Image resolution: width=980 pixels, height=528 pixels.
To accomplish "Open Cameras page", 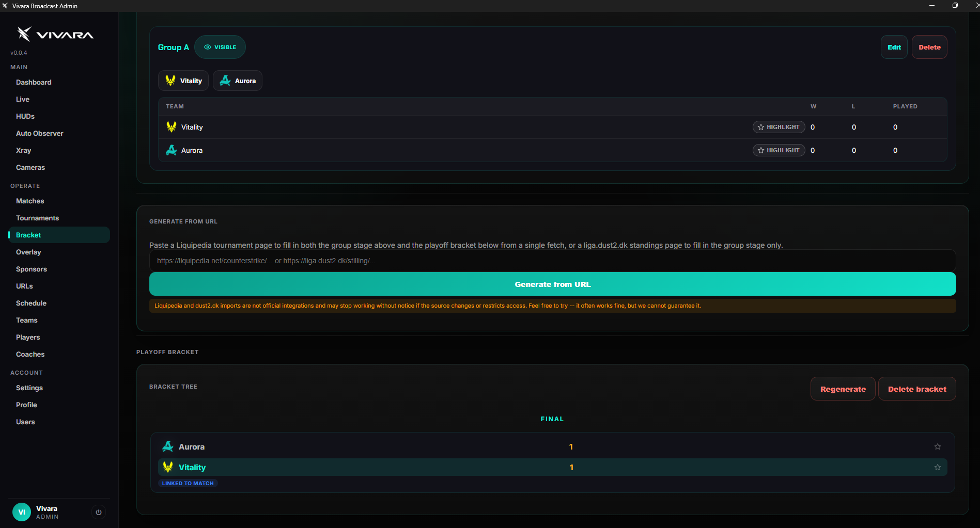I will pyautogui.click(x=59, y=167).
